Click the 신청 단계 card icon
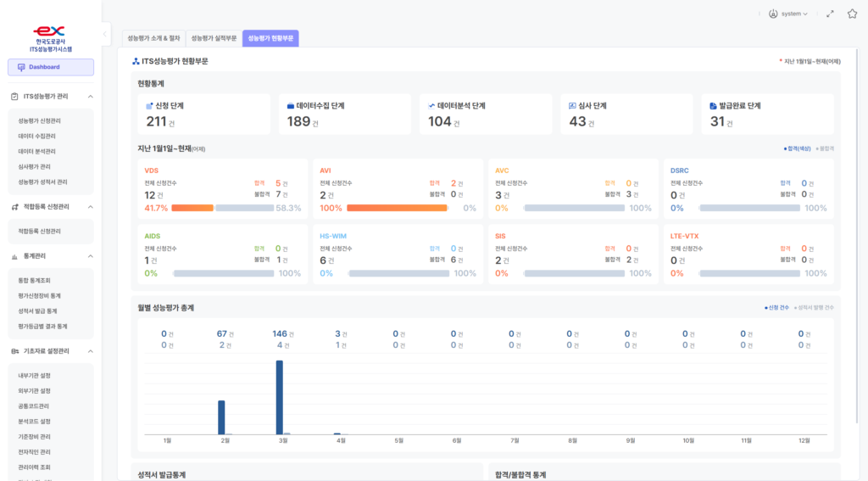868x481 pixels. (149, 106)
